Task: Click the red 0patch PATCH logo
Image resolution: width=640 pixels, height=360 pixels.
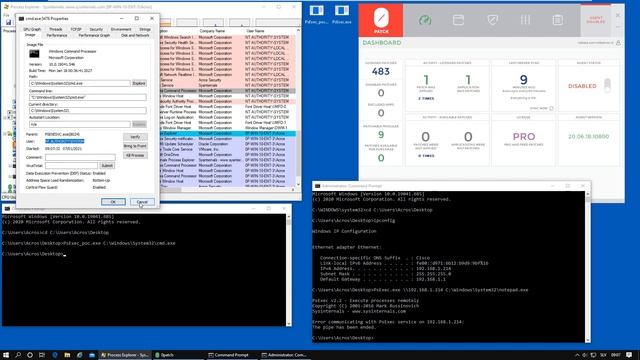Action: tap(381, 20)
